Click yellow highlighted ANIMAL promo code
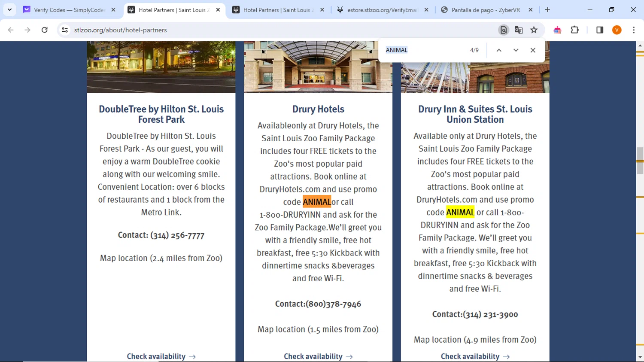644x362 pixels. [460, 212]
